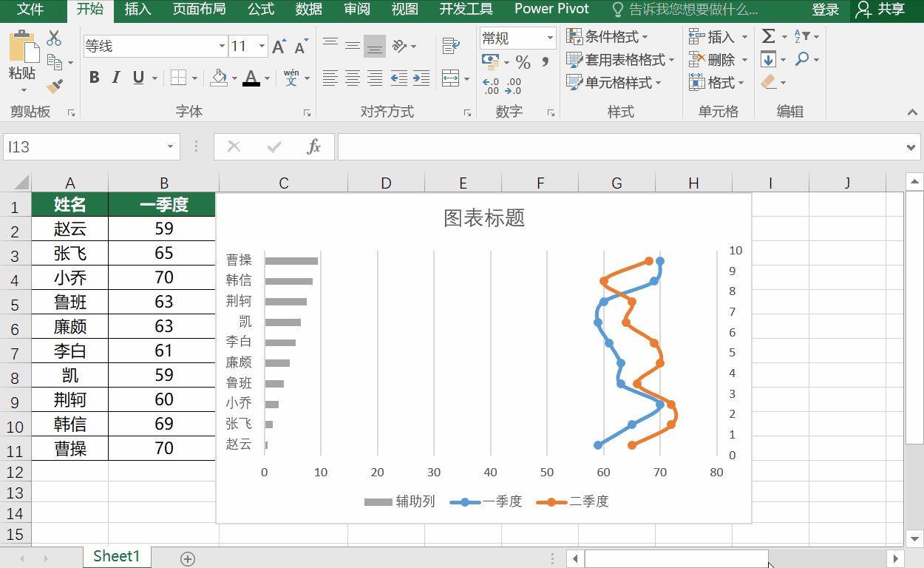Expand the formula bar chevron

pos(911,147)
